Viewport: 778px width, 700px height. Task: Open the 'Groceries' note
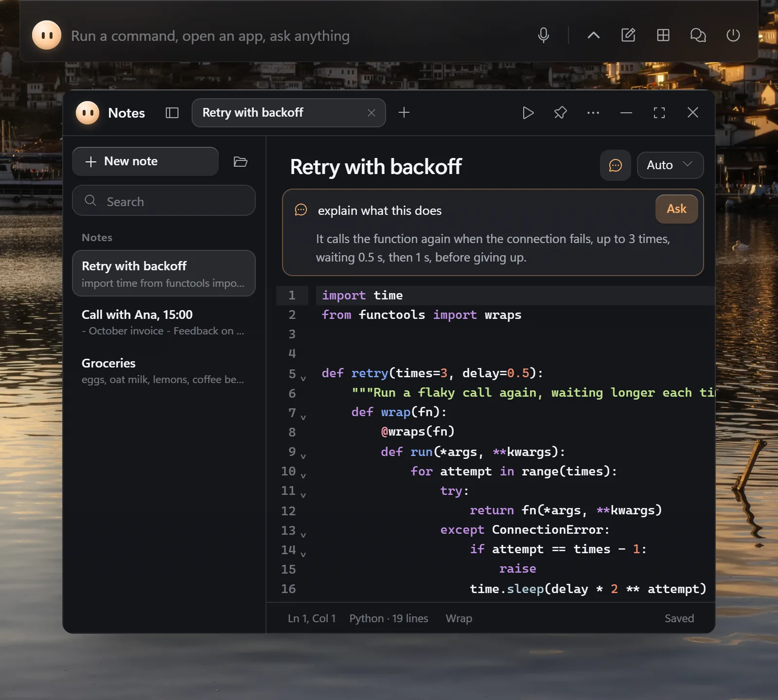click(164, 371)
